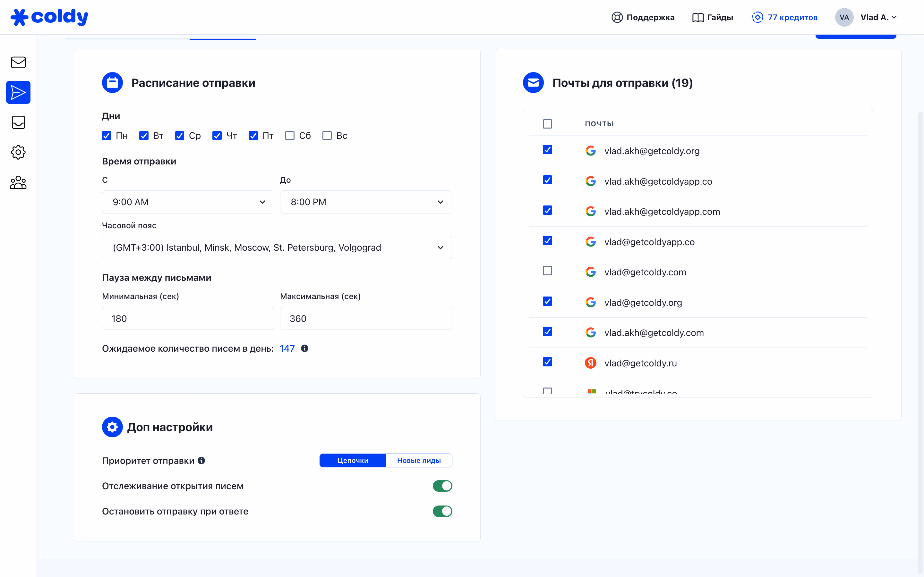
Task: Open the mail envelope sidebar icon
Action: point(18,62)
